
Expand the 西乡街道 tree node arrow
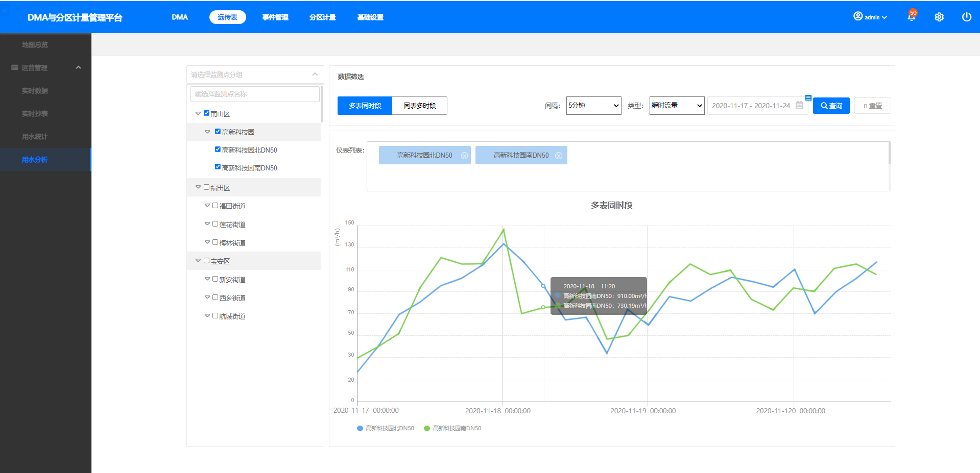click(x=207, y=297)
